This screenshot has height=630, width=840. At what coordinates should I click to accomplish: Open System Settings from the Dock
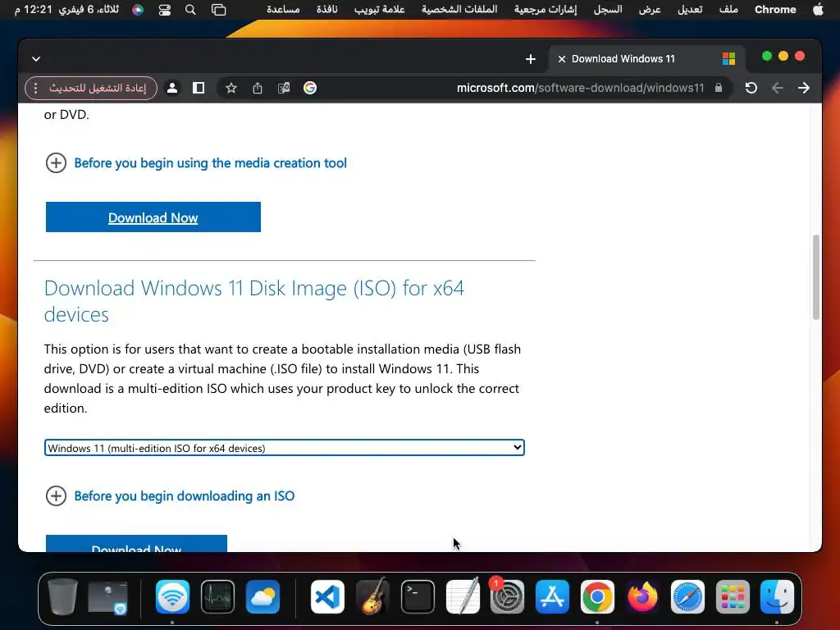pyautogui.click(x=507, y=597)
